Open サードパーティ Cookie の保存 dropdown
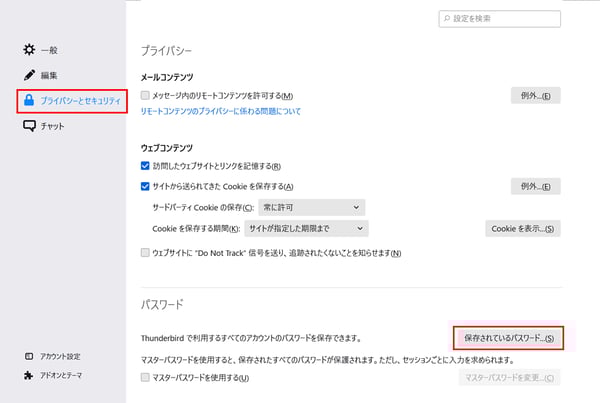 point(310,207)
